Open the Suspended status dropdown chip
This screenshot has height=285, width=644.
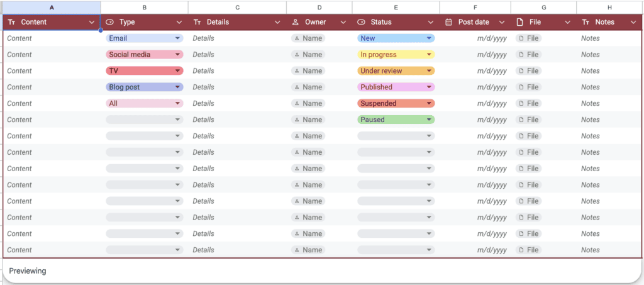click(396, 103)
